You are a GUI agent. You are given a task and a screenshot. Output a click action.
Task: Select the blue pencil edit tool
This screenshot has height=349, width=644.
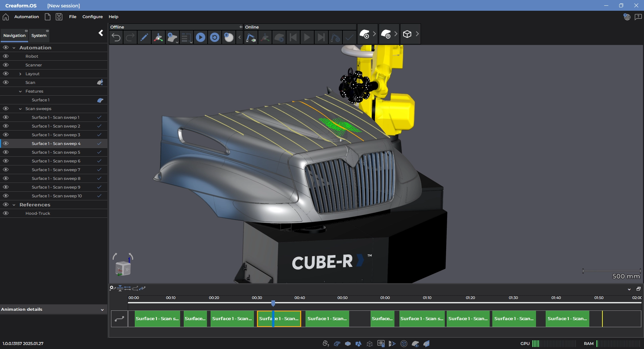pos(144,37)
